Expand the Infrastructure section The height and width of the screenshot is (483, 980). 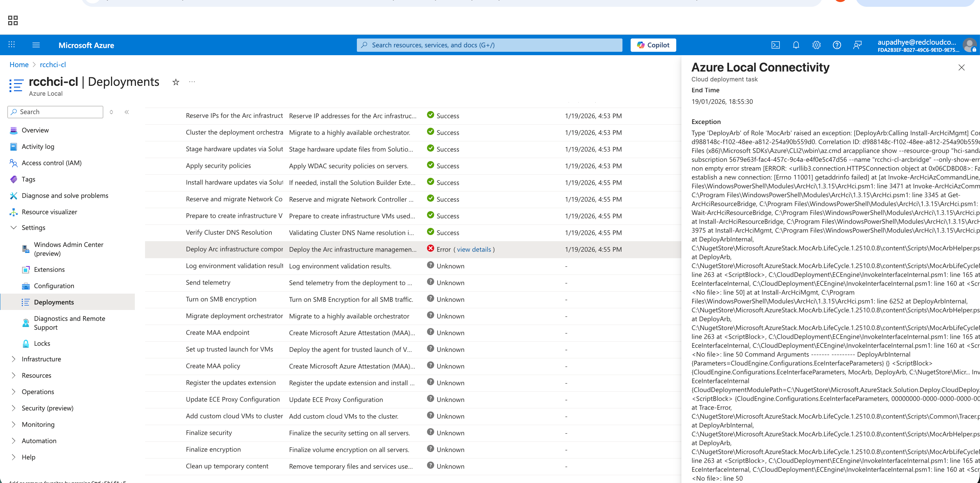point(14,359)
